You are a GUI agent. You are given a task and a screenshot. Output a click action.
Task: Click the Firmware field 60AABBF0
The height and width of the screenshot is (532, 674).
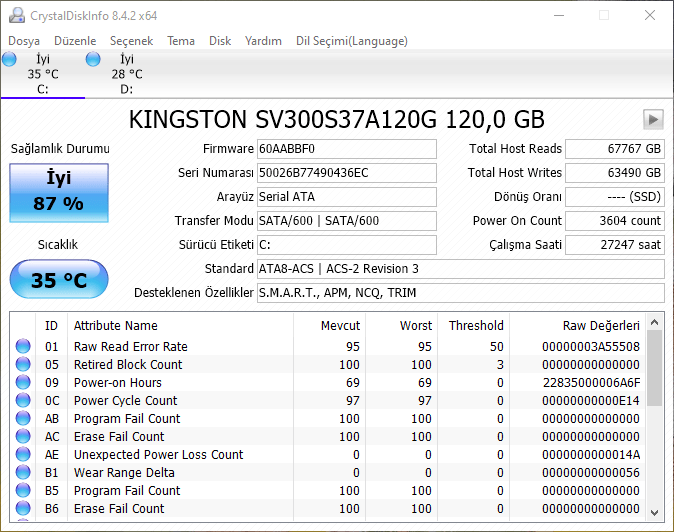[x=347, y=149]
